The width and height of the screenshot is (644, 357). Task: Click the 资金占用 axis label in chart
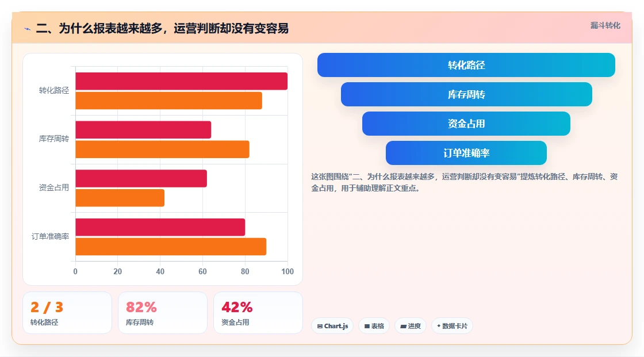[x=54, y=188]
